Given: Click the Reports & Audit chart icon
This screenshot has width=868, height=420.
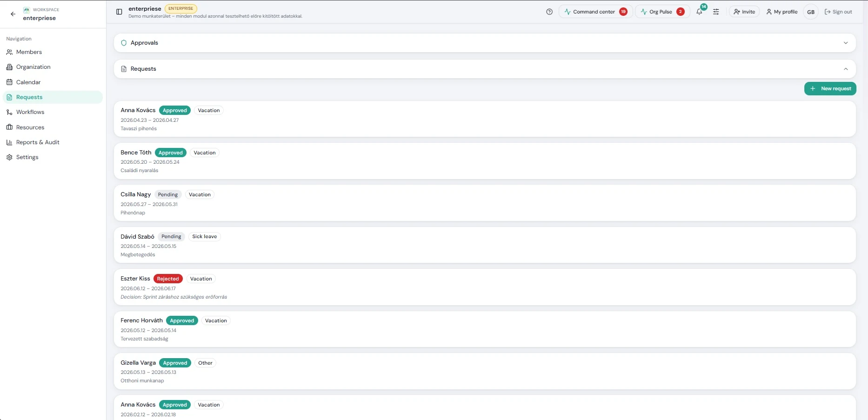Looking at the screenshot, I should 9,142.
